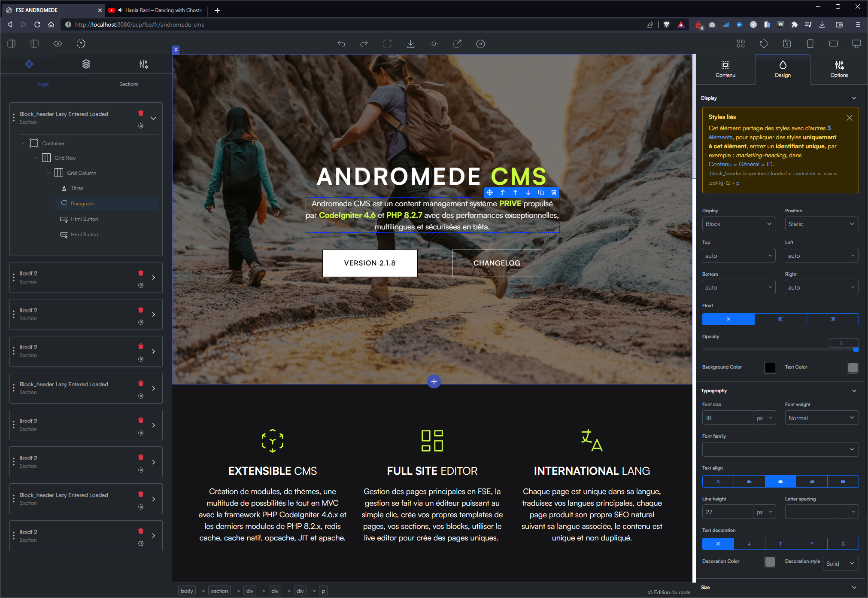
Task: Open the Position dropdown showing Static
Action: click(822, 224)
